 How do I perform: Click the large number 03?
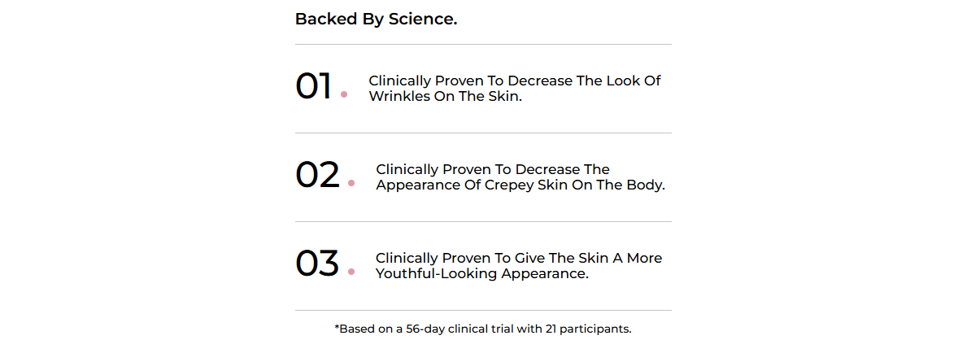pos(317,264)
